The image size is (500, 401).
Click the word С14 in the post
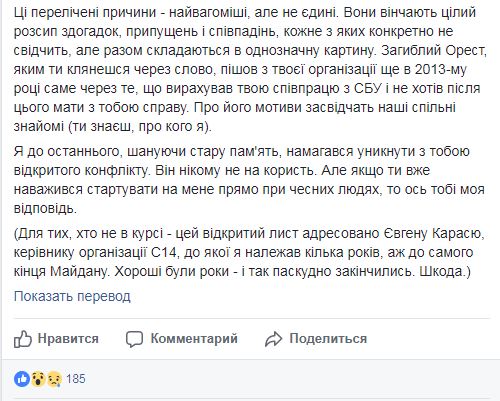click(x=164, y=253)
